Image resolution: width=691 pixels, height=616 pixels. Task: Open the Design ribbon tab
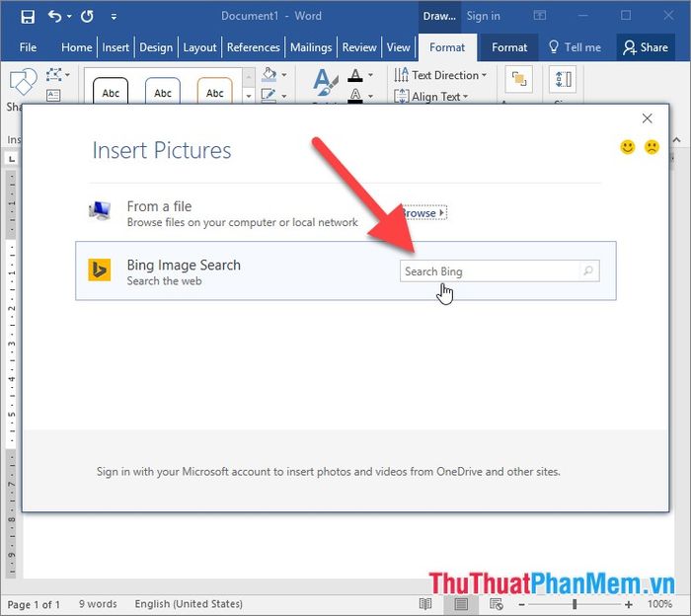pos(156,47)
